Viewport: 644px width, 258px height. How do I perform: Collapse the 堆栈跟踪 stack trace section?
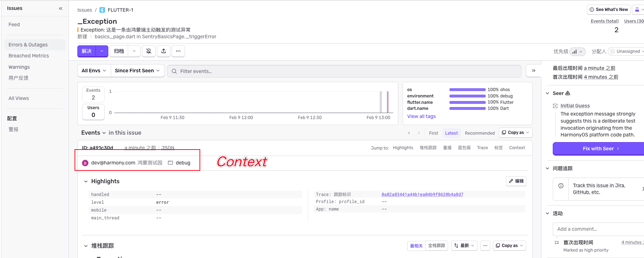[x=86, y=246]
